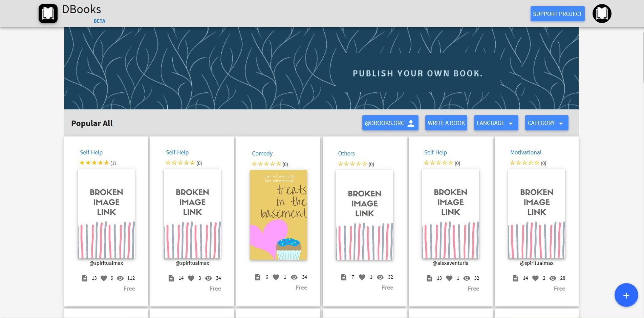
Task: Open @spiritualmax on the Motivational card
Action: (x=536, y=263)
